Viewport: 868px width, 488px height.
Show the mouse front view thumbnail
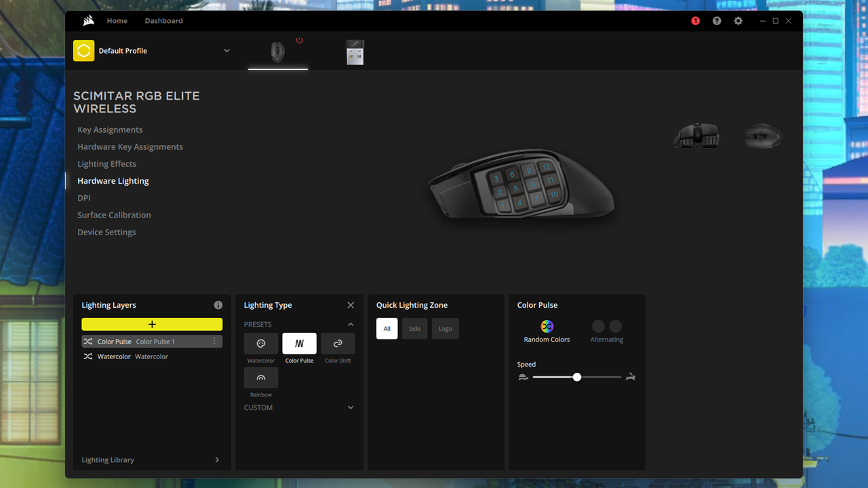[696, 136]
